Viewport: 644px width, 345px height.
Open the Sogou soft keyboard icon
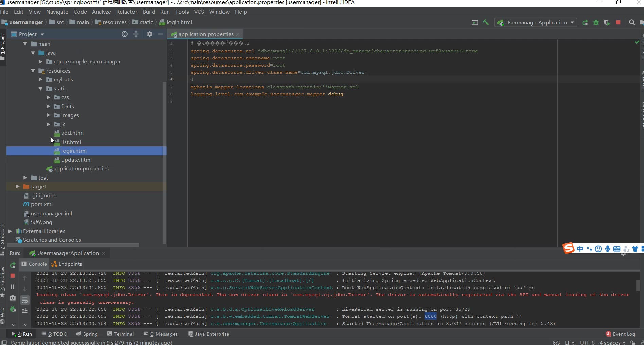tap(617, 249)
